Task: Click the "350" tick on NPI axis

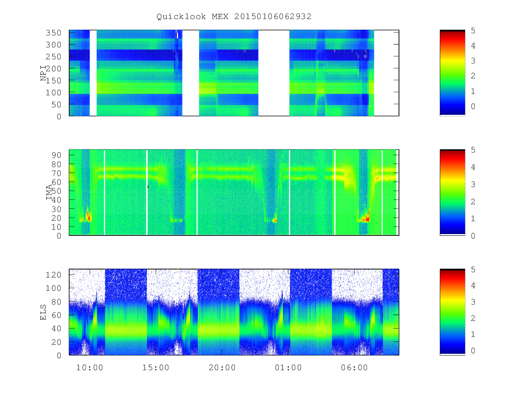Action: coord(53,33)
